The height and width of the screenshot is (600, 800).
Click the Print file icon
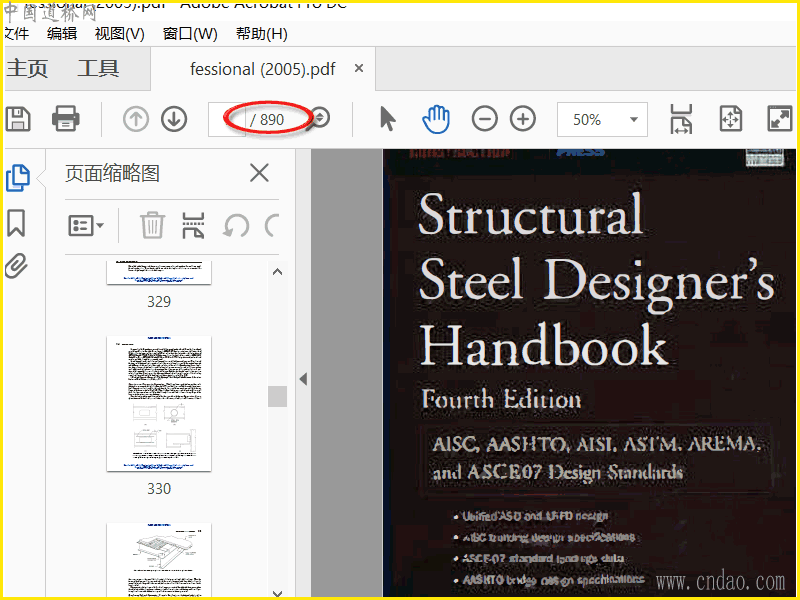[66, 119]
